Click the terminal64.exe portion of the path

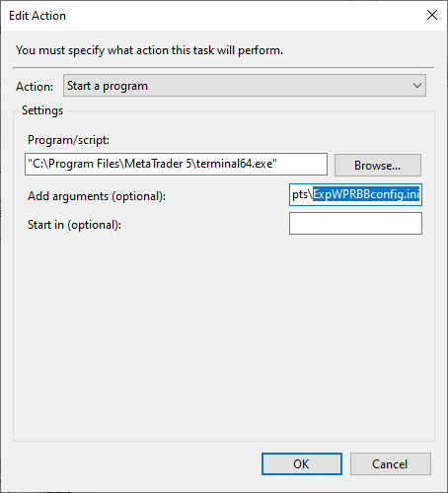click(x=235, y=164)
